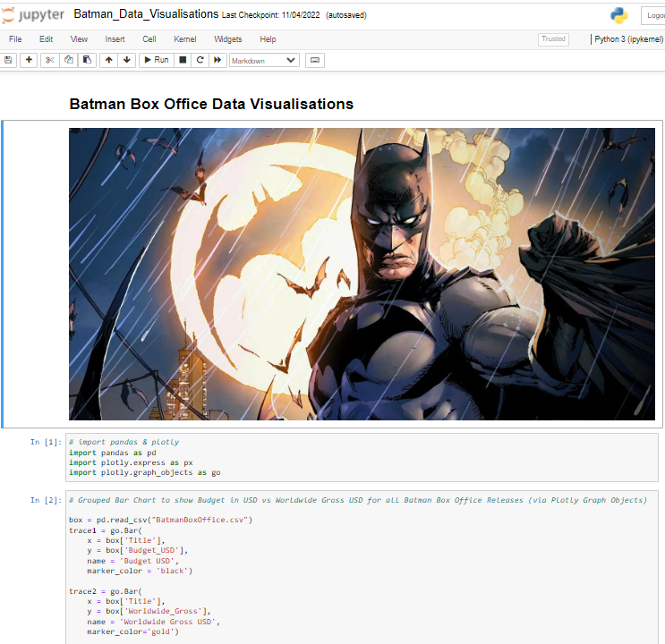The height and width of the screenshot is (644, 665).
Task: Restart kernel and run all icon
Action: click(x=217, y=60)
